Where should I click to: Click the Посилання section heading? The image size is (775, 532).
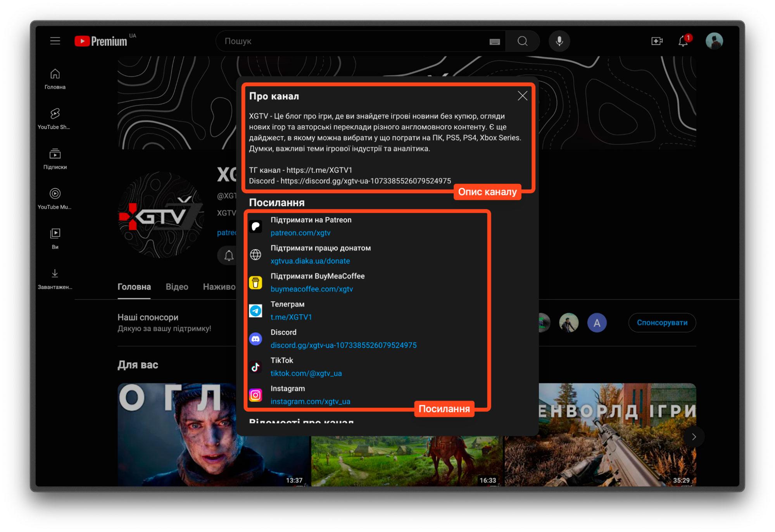[x=277, y=202]
